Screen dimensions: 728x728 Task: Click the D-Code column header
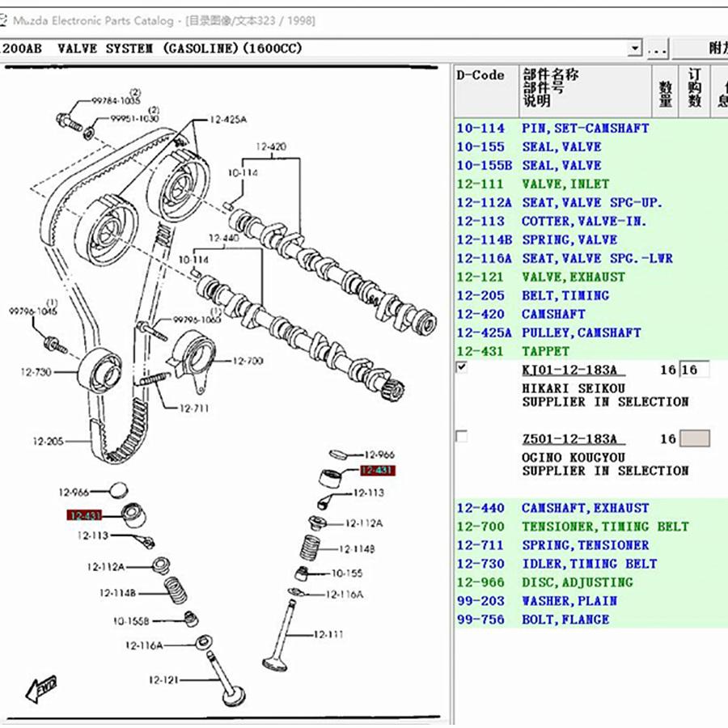click(480, 74)
